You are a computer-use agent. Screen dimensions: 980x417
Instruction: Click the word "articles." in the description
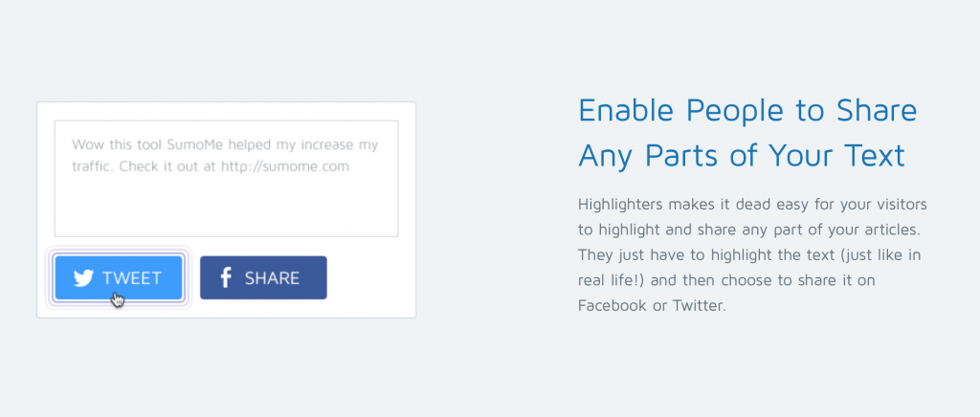click(894, 230)
